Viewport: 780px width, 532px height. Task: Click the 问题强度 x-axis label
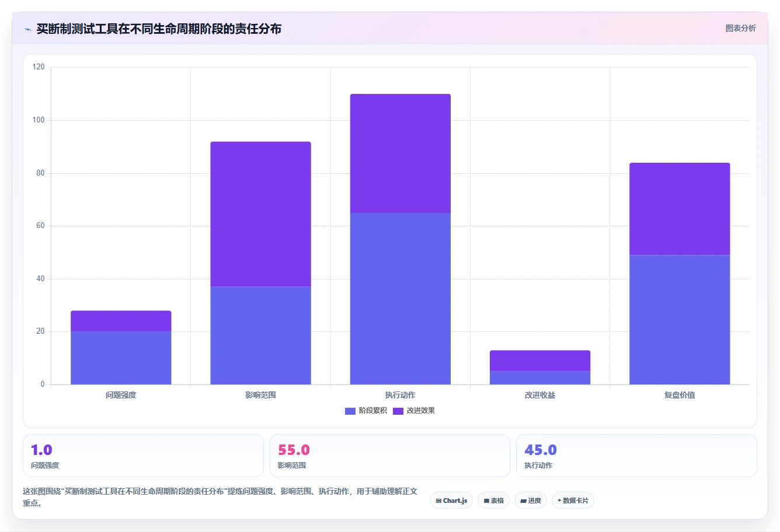[x=121, y=395]
